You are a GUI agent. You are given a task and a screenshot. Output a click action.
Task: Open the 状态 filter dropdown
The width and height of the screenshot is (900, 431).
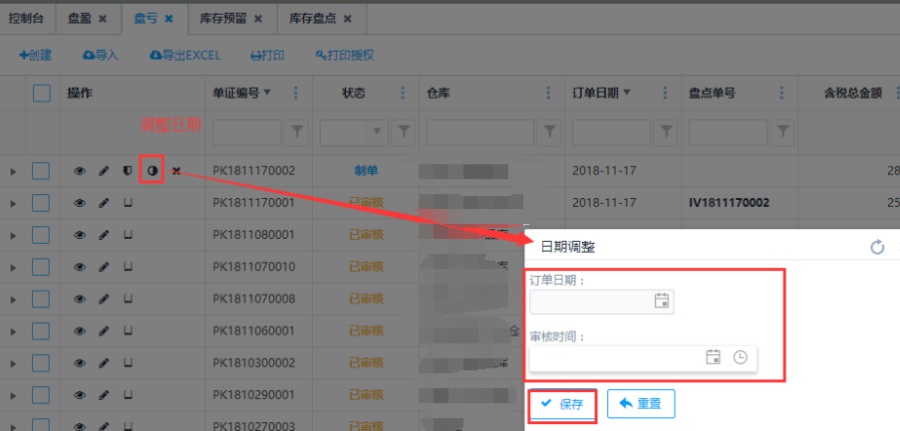point(377,131)
